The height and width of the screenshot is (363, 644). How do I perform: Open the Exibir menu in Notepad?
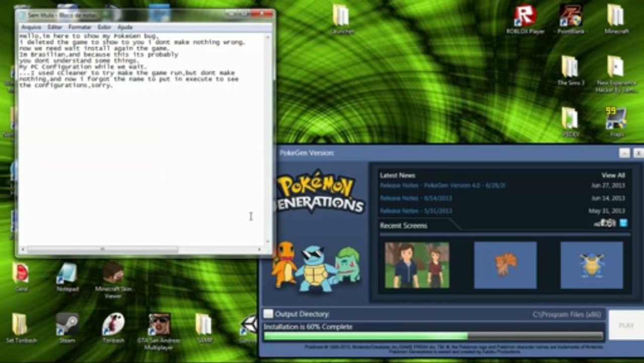[x=104, y=27]
